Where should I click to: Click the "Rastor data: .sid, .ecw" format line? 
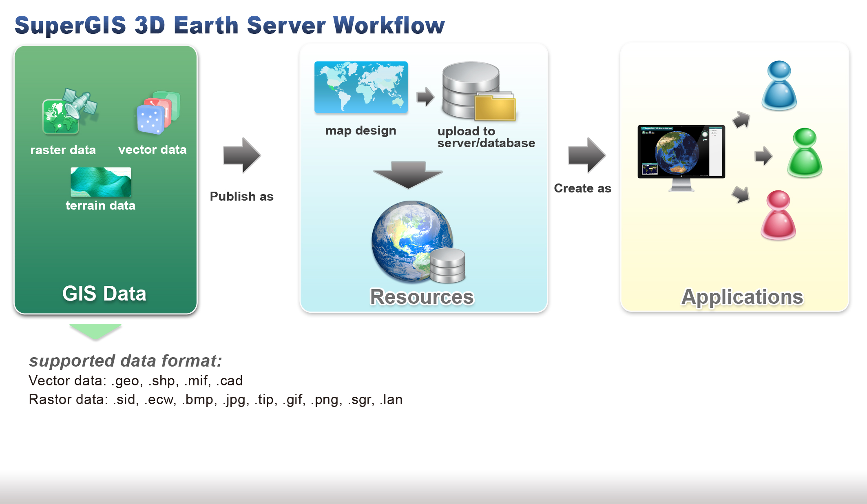(216, 400)
